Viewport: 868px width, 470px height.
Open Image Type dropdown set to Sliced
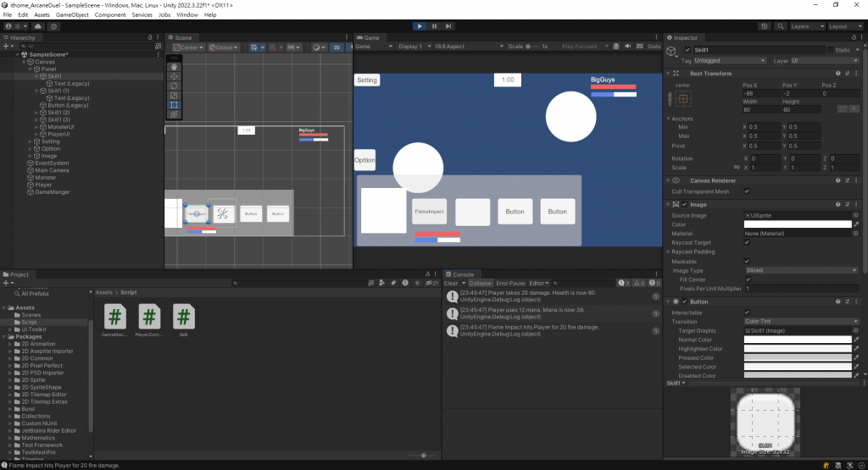[x=801, y=270]
